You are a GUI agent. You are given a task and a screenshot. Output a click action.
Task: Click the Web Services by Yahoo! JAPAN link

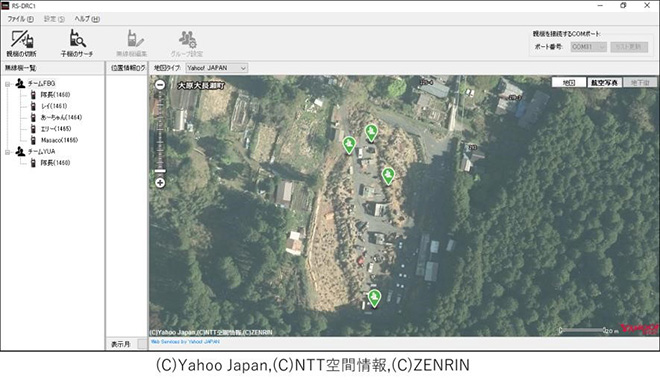tap(185, 342)
